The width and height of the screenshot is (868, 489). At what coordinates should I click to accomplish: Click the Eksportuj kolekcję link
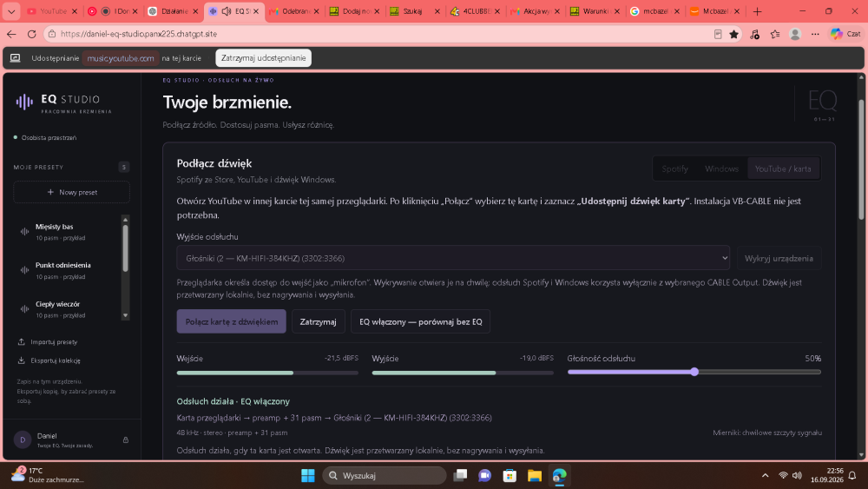(49, 360)
